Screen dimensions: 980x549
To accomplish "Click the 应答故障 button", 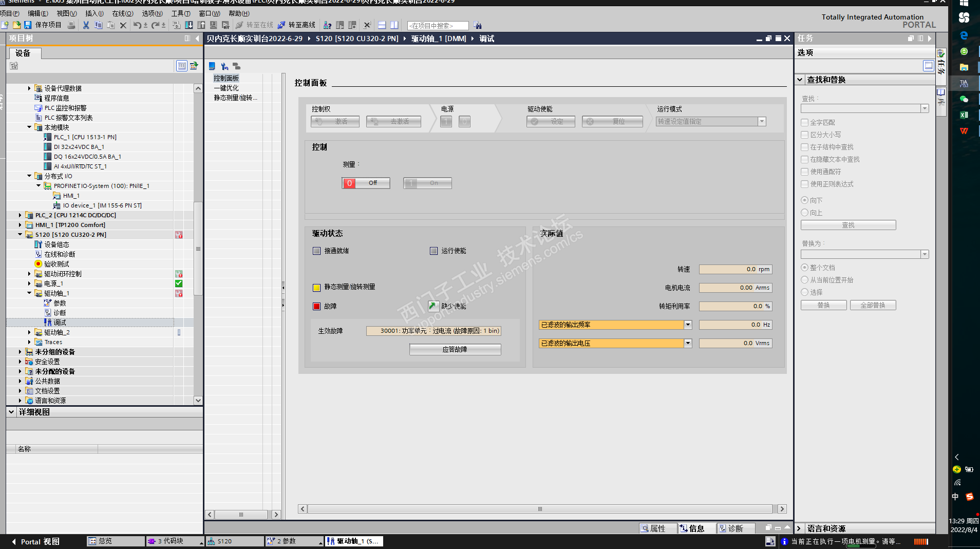I will [x=455, y=349].
